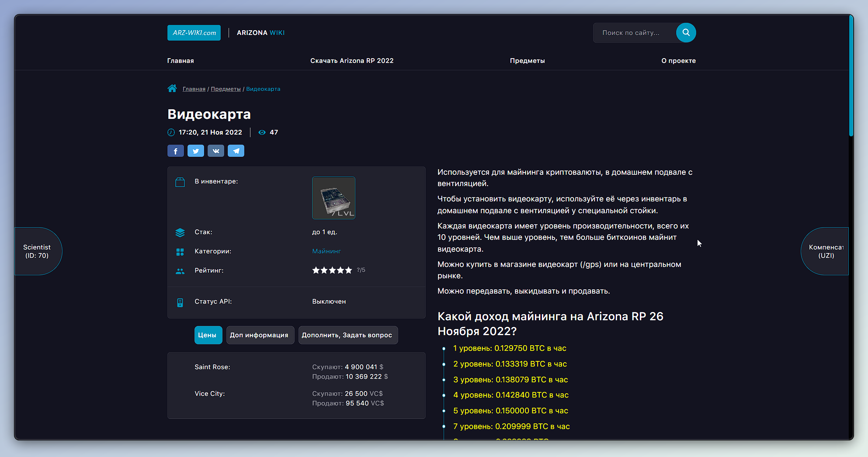Click 7 уровень: 0.209999 BTC list item
This screenshot has width=868, height=457.
point(511,426)
